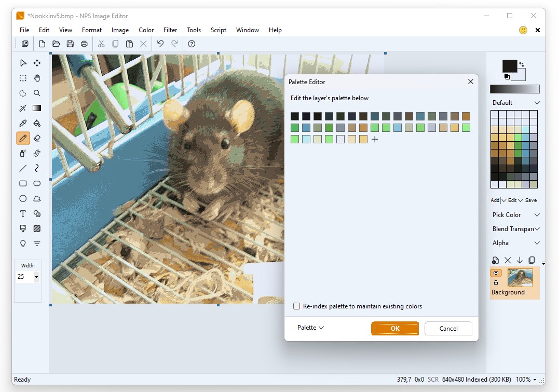Close the Palette Editor dialog
The height and width of the screenshot is (392, 559).
coord(471,82)
